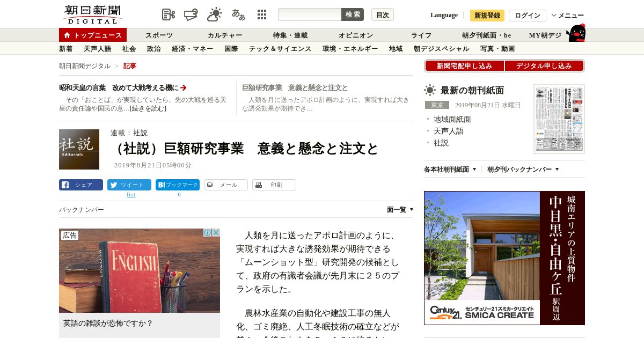Go to the 特集・連載 tab
644x338 pixels.
coord(290,35)
